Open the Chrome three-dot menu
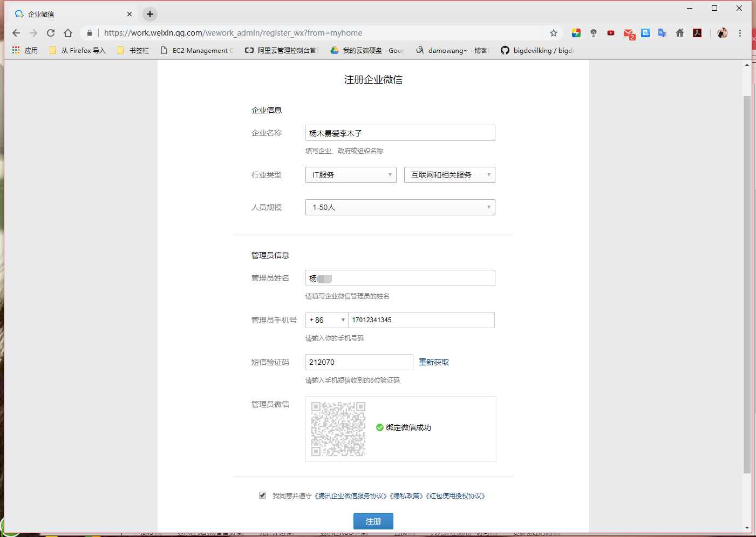Image resolution: width=756 pixels, height=537 pixels. coord(740,33)
